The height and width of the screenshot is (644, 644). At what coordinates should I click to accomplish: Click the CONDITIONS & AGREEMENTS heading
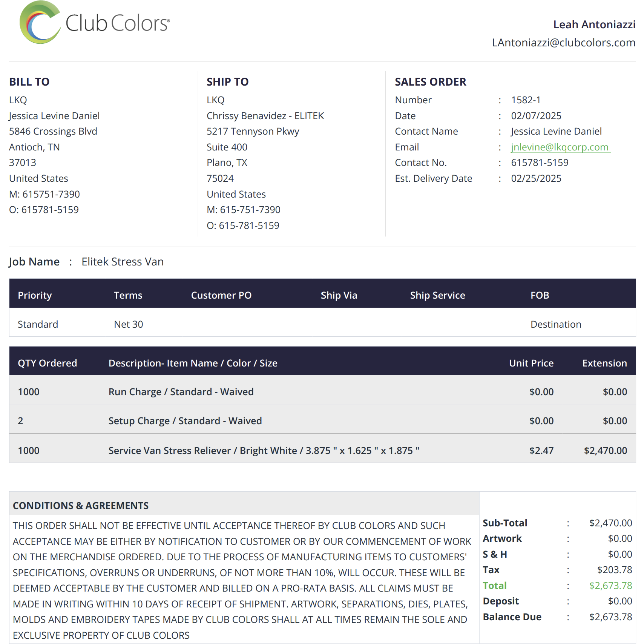[81, 506]
